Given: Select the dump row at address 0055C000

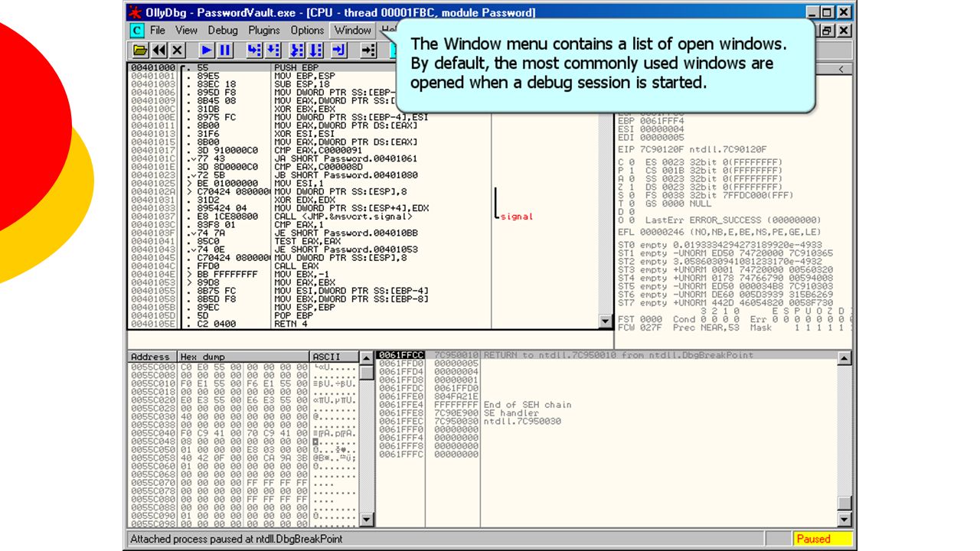Looking at the screenshot, I should click(x=243, y=367).
